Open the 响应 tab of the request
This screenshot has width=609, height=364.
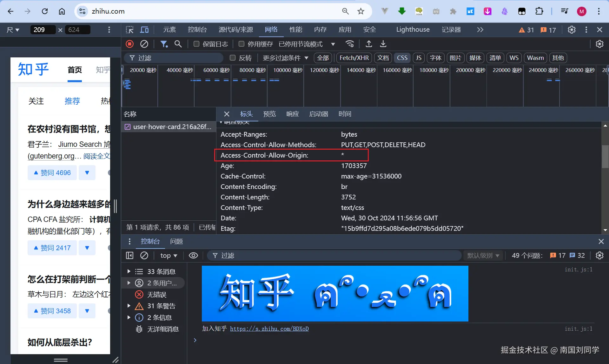[293, 114]
